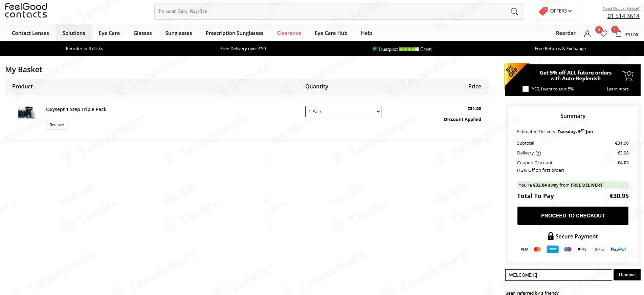Click 'Need Optical Advice?' link
This screenshot has width=644, height=295.
(x=621, y=8)
